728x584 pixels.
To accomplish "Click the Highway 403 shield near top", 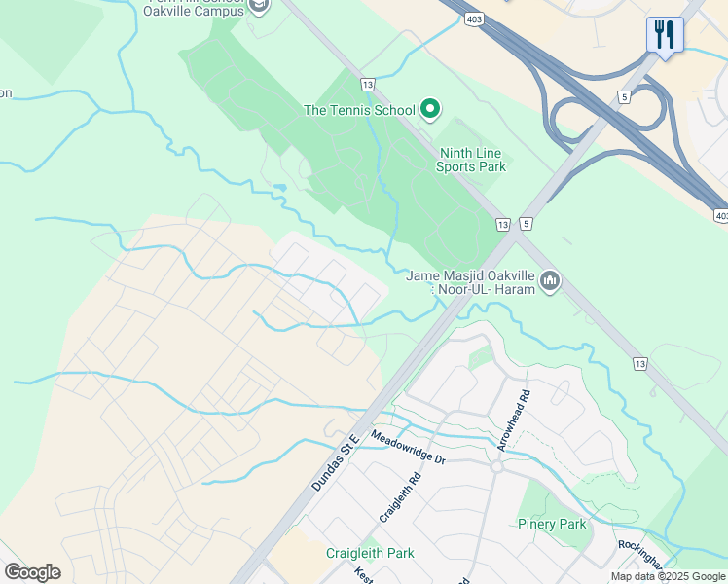I will (x=474, y=19).
